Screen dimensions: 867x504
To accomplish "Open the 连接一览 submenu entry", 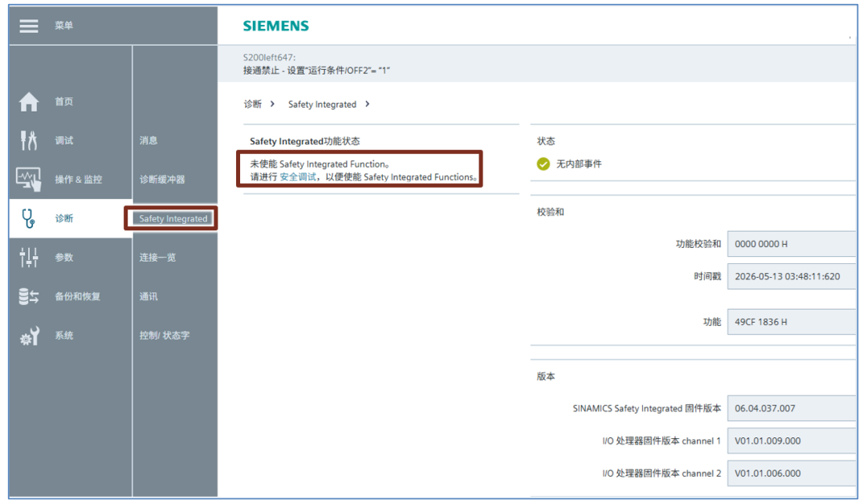I will click(x=157, y=257).
